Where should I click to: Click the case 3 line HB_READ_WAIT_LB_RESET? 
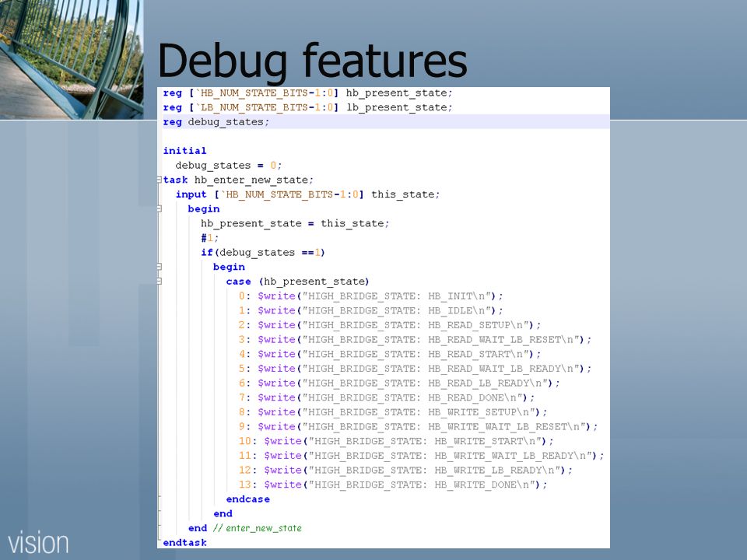(x=415, y=340)
